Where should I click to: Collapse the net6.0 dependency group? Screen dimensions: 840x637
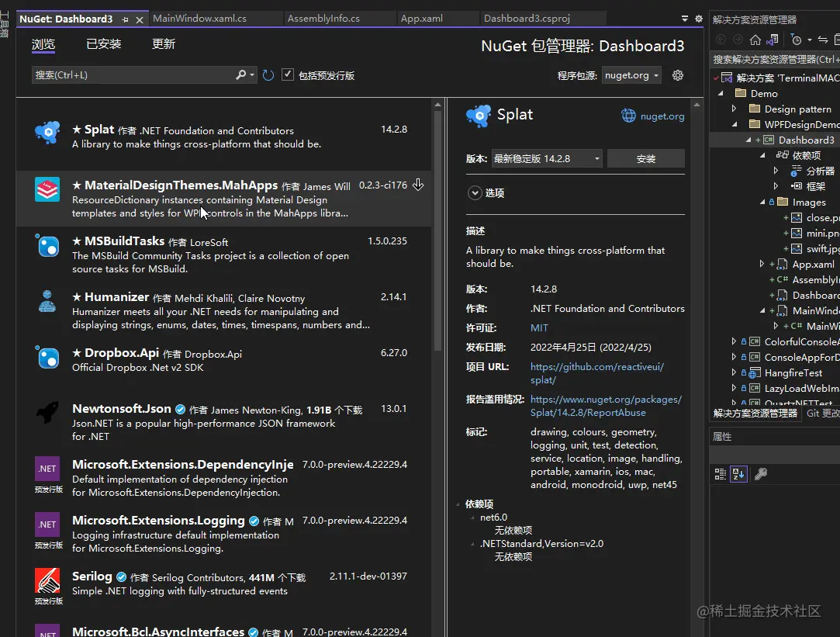click(472, 518)
